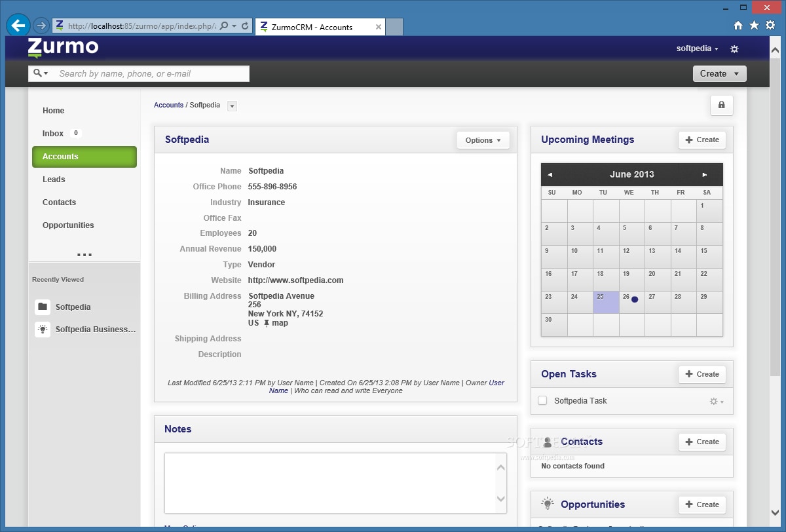The height and width of the screenshot is (532, 786).
Task: Click the search magnifier icon in address bar
Action: click(x=223, y=26)
